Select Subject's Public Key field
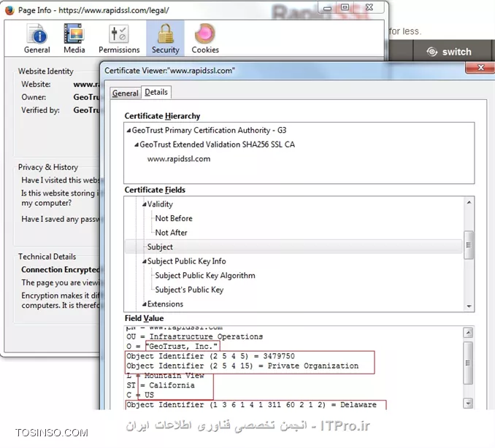 (189, 290)
